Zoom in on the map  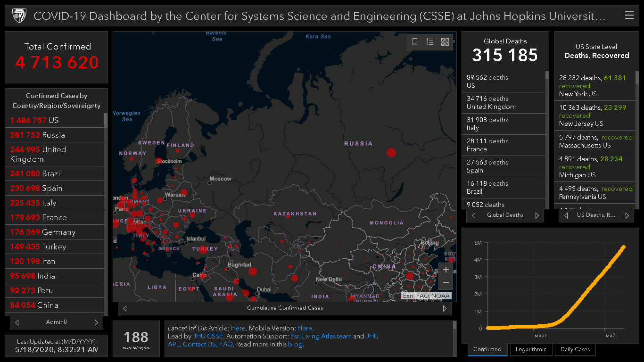pyautogui.click(x=446, y=270)
